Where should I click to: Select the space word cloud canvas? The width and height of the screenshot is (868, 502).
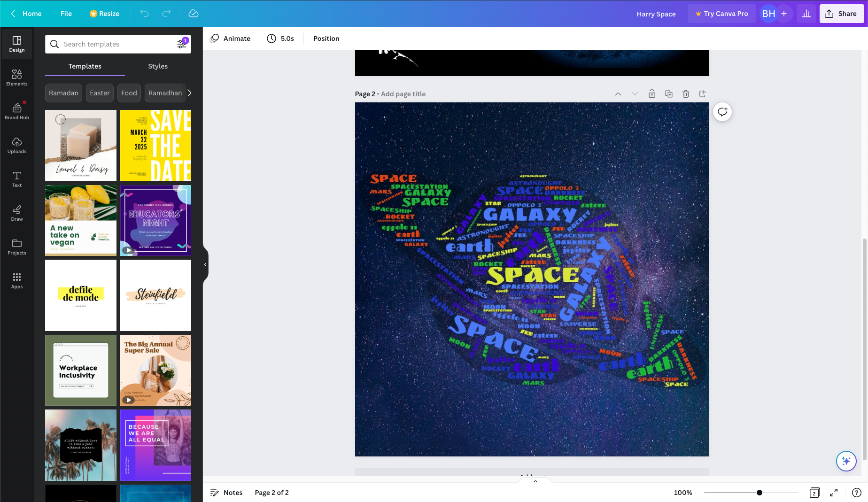tap(532, 279)
